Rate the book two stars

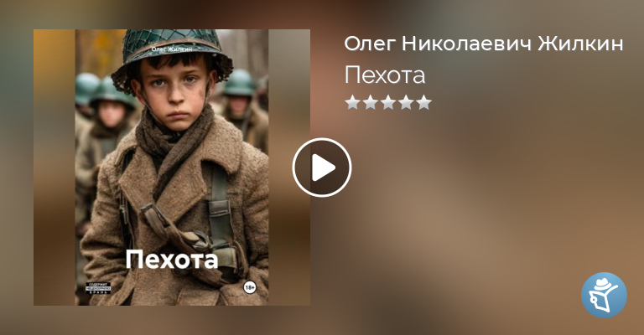click(x=371, y=102)
